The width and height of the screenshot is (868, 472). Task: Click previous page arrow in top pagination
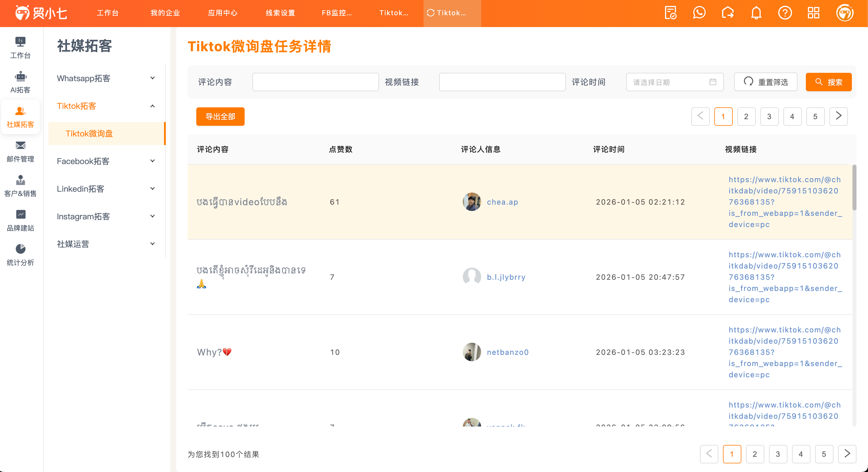[700, 117]
